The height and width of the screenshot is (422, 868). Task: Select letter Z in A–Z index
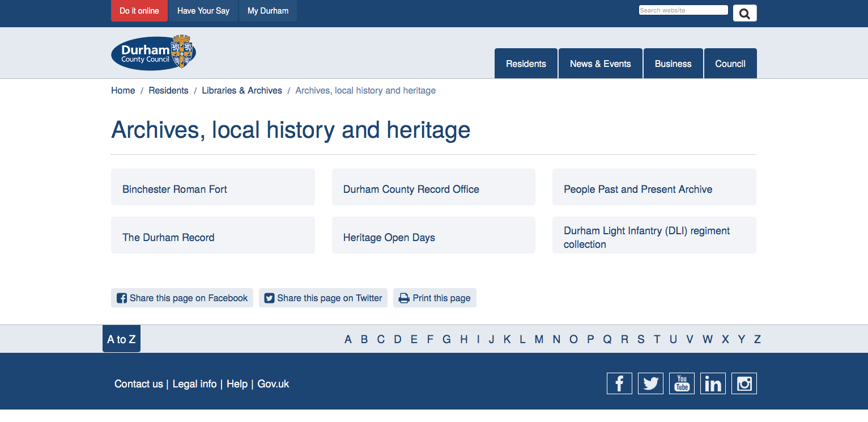click(x=758, y=339)
